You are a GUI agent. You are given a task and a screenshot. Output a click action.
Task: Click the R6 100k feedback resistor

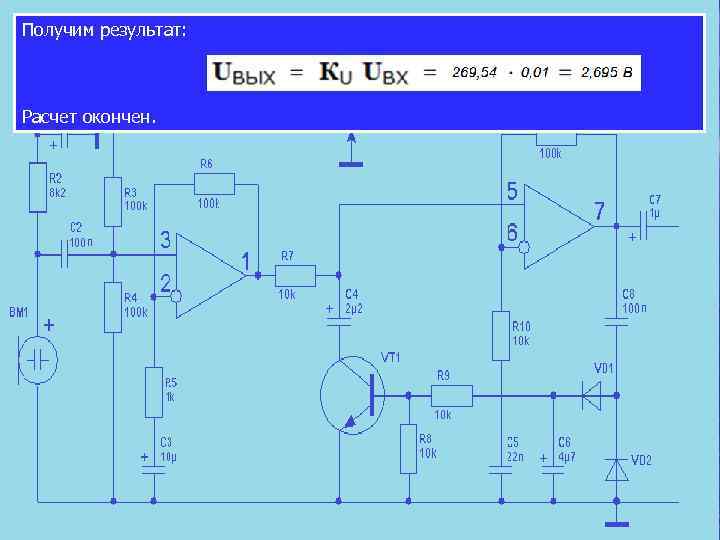214,184
